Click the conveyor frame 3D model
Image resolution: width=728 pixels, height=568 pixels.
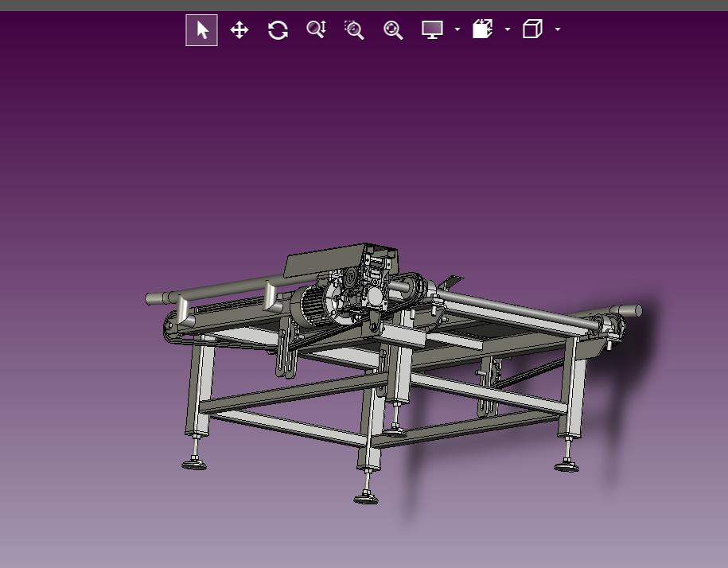(x=394, y=374)
